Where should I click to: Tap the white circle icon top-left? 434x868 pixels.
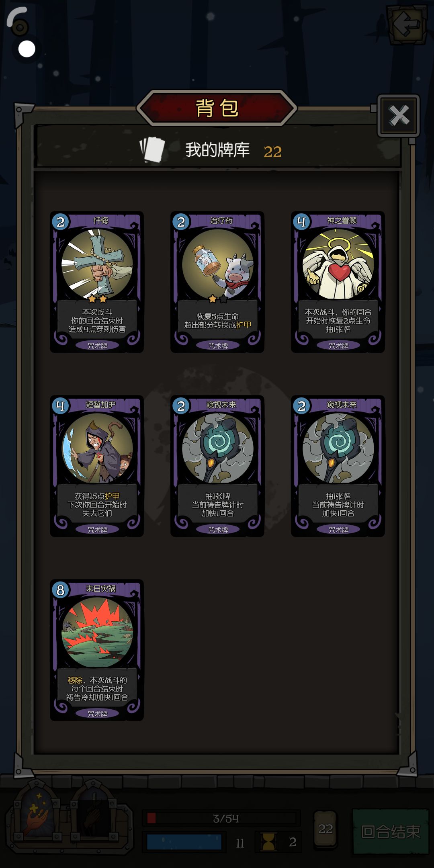(27, 49)
